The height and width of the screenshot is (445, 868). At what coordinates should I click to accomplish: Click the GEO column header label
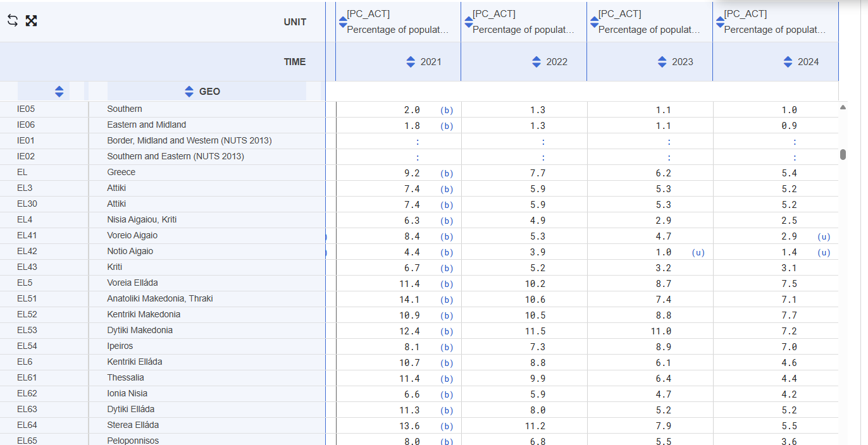209,92
